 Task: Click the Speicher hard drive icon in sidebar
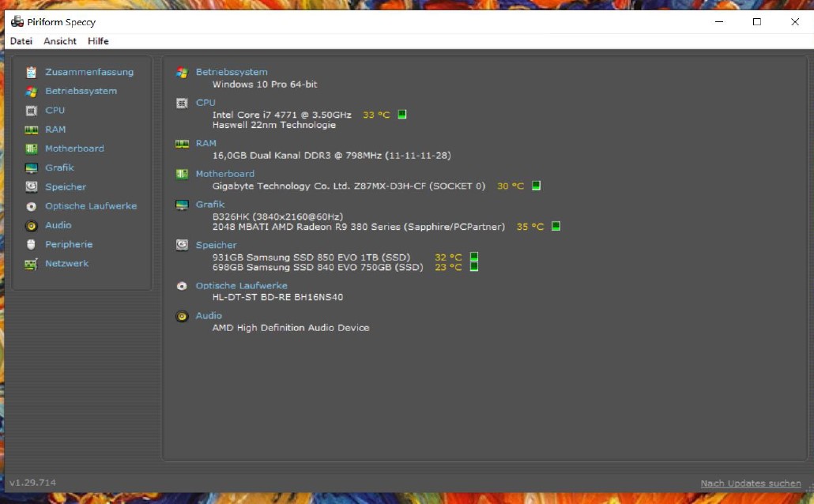pyautogui.click(x=31, y=187)
